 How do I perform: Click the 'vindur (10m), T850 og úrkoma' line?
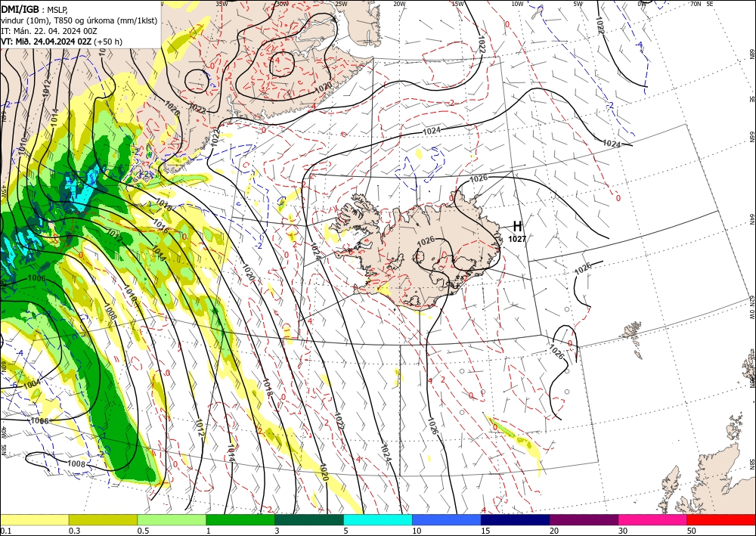[79, 20]
